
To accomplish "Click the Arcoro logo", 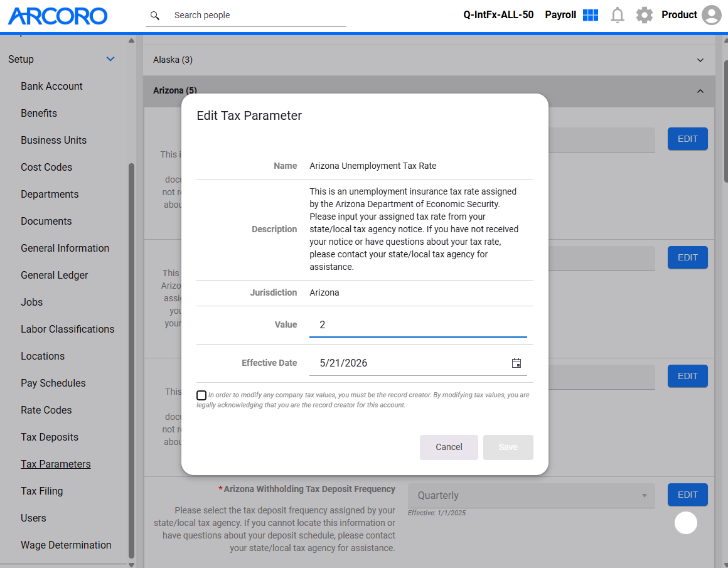I will 58,16.
